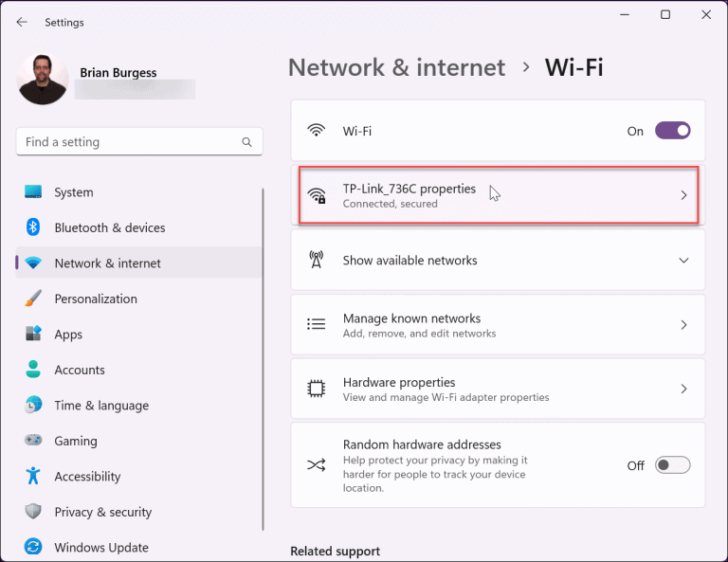
Task: Click the Gaming controller icon
Action: tap(33, 440)
